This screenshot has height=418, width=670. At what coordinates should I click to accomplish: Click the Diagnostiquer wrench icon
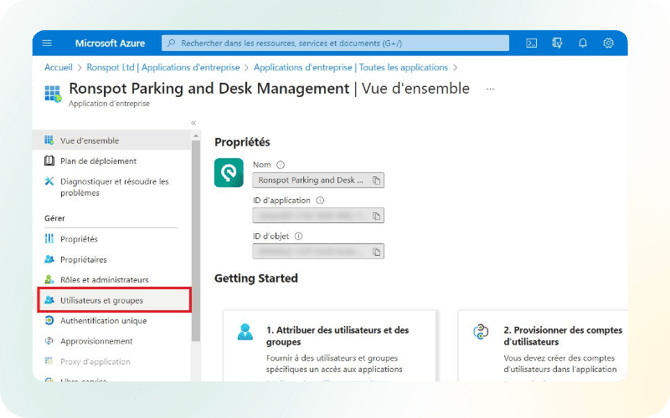(49, 181)
